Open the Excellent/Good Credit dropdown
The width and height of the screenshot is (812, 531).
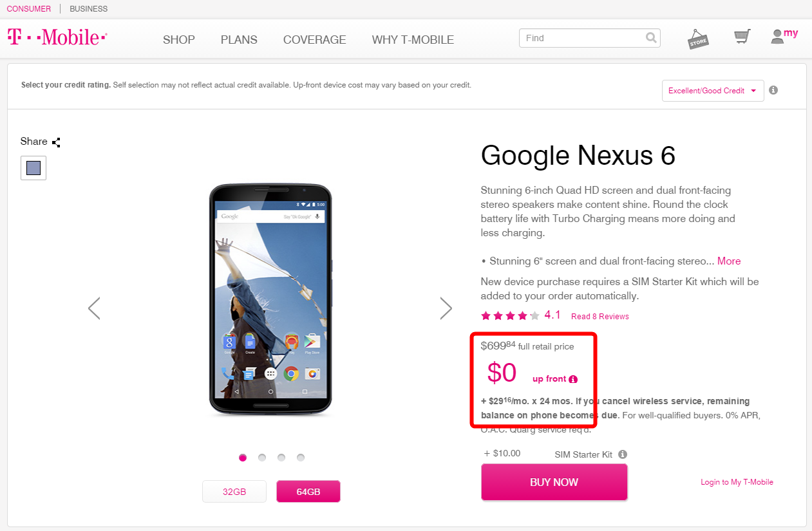[712, 91]
